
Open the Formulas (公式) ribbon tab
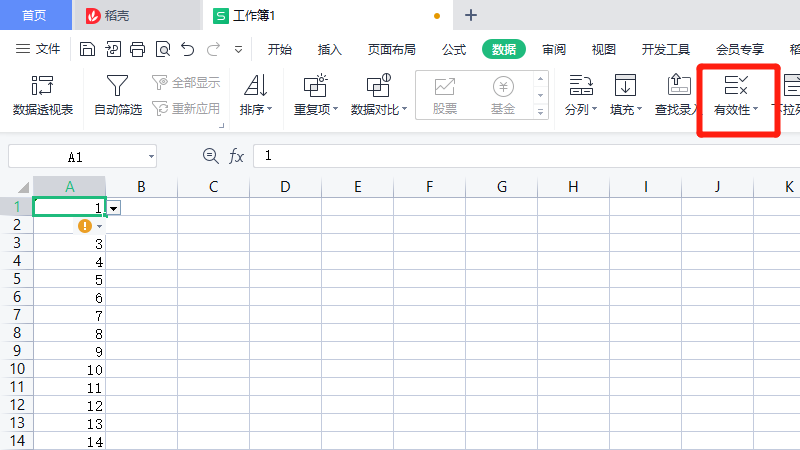(454, 49)
